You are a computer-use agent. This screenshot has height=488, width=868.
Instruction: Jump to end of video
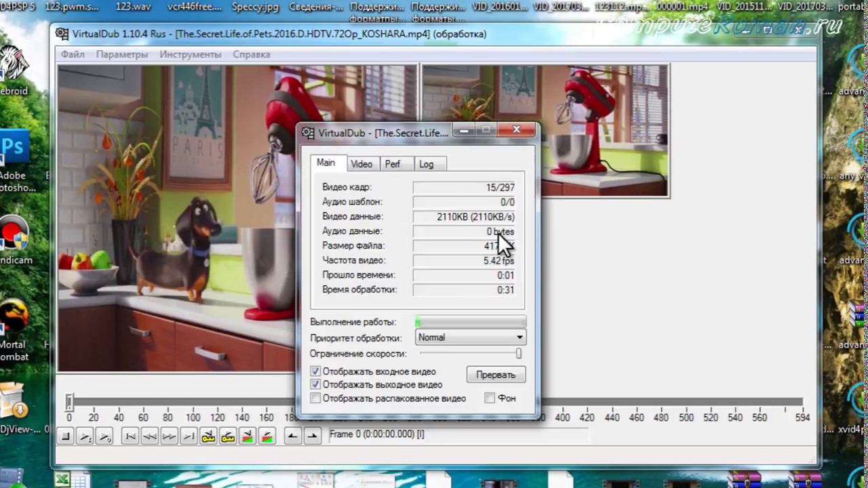tap(189, 436)
